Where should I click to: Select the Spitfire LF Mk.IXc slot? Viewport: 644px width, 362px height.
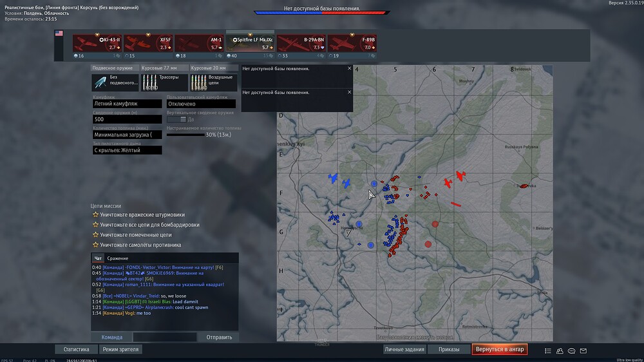(x=250, y=43)
